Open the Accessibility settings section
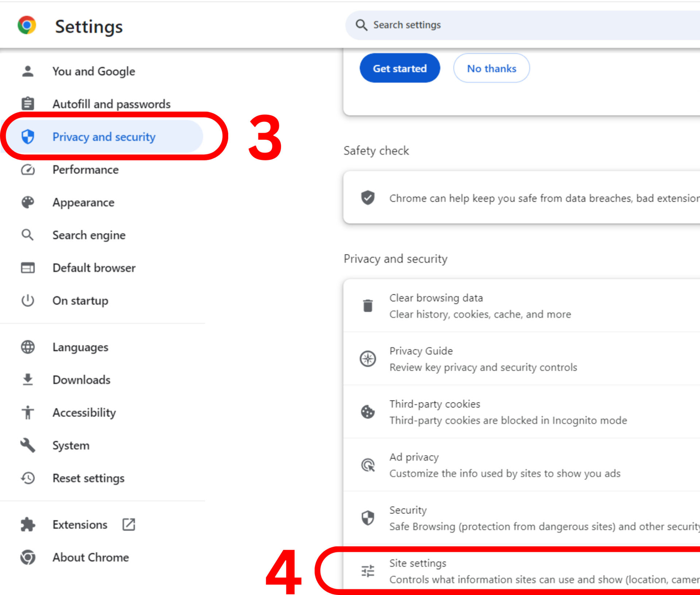Viewport: 700px width, 595px height. coord(84,413)
